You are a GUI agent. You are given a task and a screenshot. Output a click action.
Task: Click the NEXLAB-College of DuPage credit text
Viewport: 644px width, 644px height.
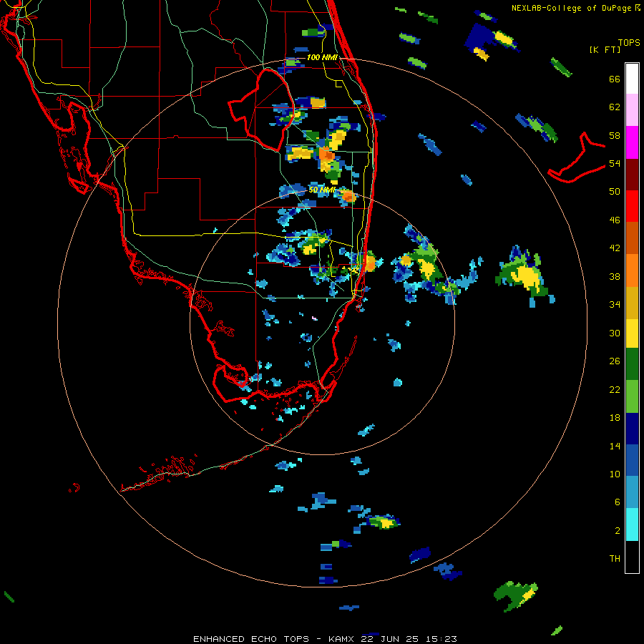tap(575, 8)
